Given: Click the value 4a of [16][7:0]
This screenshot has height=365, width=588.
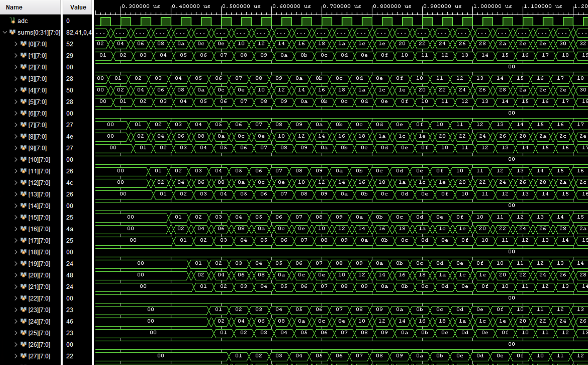Looking at the screenshot, I should coord(70,229).
